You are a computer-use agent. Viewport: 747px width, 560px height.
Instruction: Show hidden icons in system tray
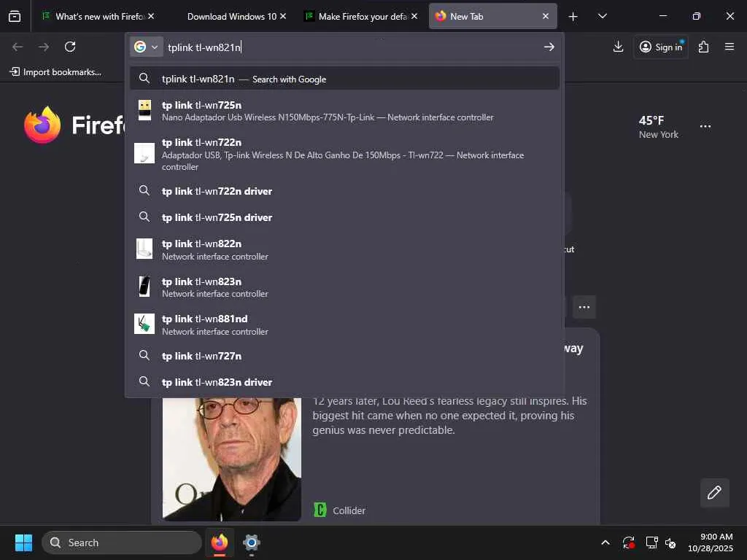point(605,542)
